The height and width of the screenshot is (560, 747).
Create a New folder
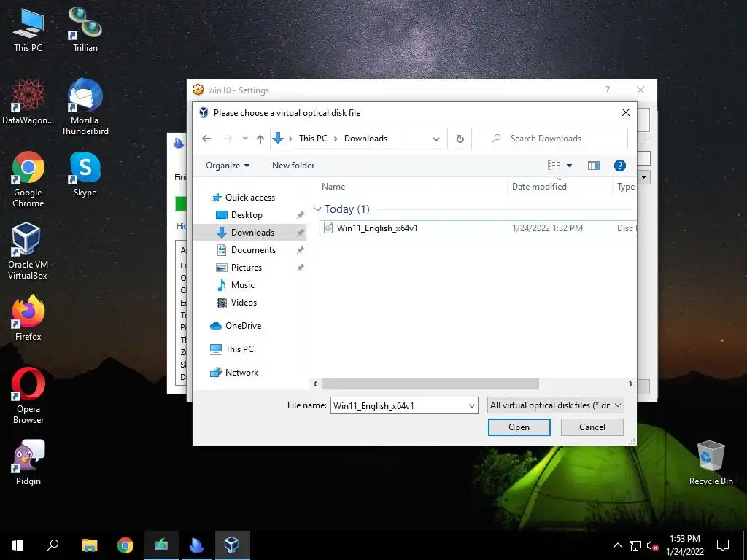click(x=293, y=166)
